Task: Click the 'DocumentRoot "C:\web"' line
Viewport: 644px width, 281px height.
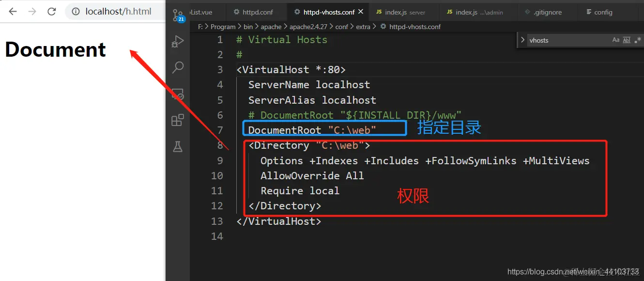Action: [312, 130]
